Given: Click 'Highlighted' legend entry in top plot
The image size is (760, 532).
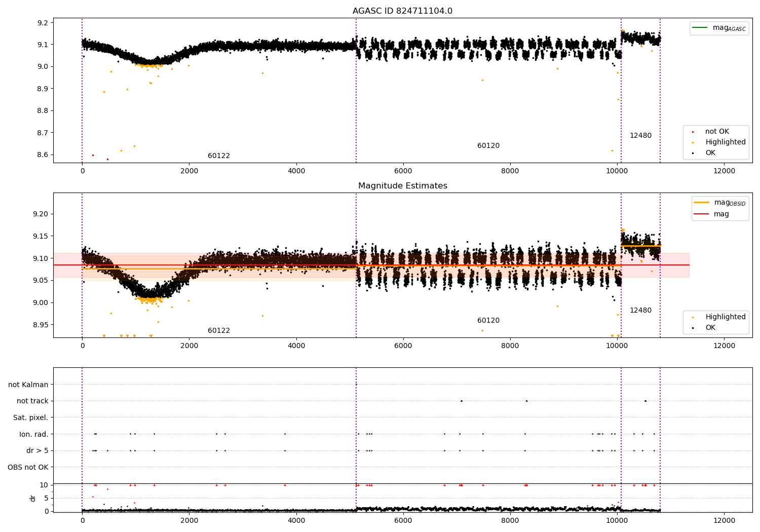Looking at the screenshot, I should 726,142.
